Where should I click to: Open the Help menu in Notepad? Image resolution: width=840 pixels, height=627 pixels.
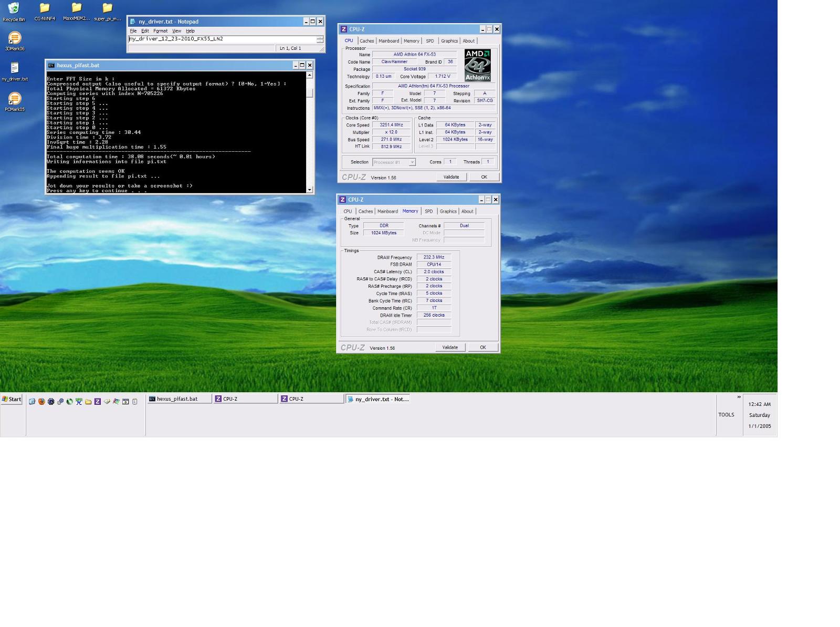[x=190, y=31]
